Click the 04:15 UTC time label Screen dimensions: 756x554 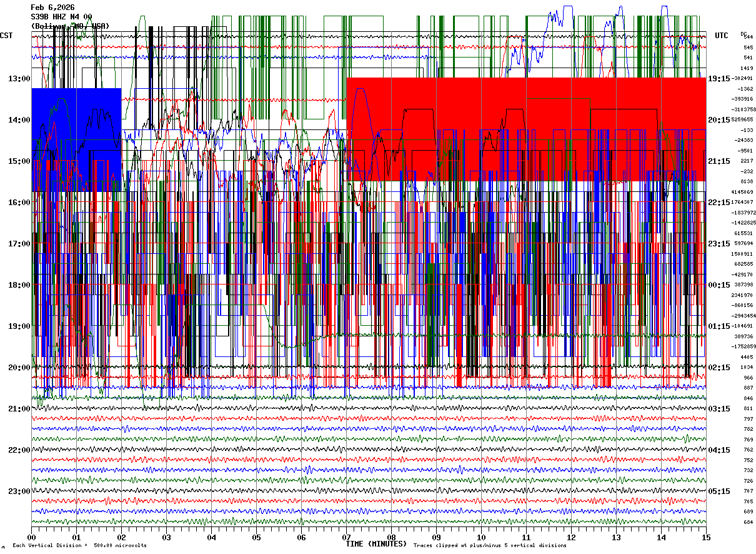[x=719, y=450]
